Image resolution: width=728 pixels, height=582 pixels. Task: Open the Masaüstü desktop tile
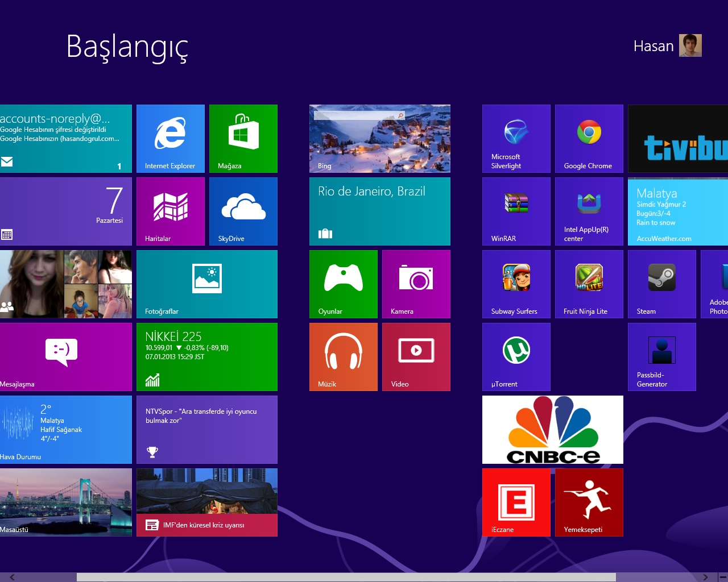pos(66,502)
